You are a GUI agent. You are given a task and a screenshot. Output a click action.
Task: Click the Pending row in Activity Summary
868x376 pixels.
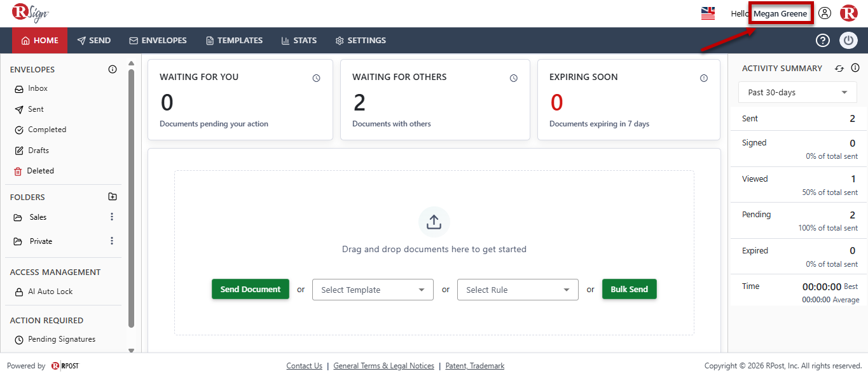(799, 220)
